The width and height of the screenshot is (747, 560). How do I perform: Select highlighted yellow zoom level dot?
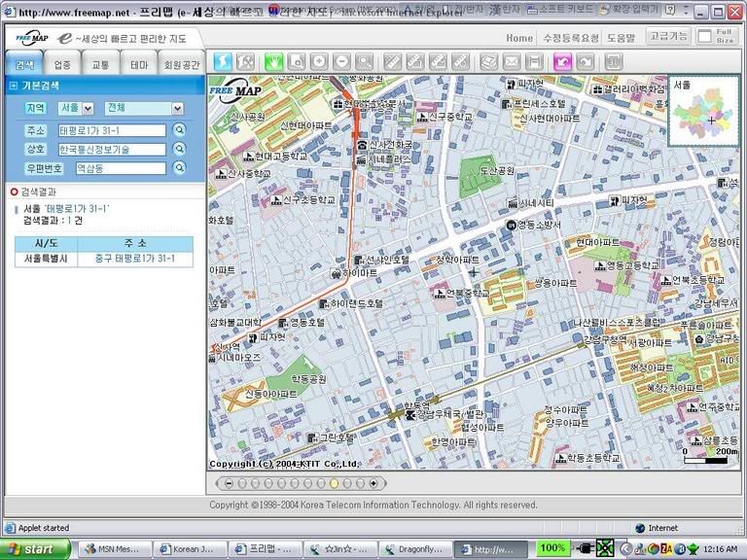pos(334,483)
